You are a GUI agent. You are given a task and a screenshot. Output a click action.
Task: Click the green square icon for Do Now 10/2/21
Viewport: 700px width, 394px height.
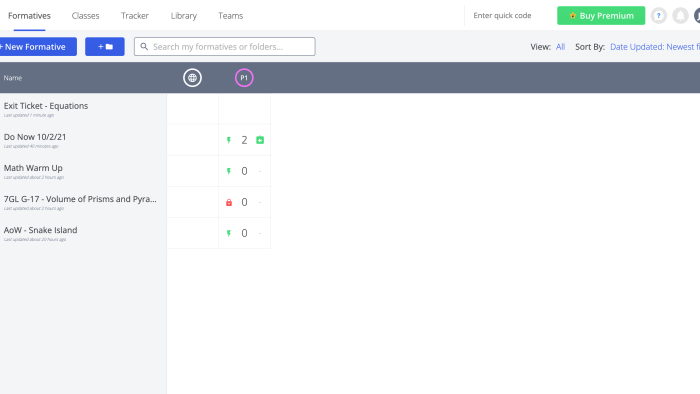260,140
